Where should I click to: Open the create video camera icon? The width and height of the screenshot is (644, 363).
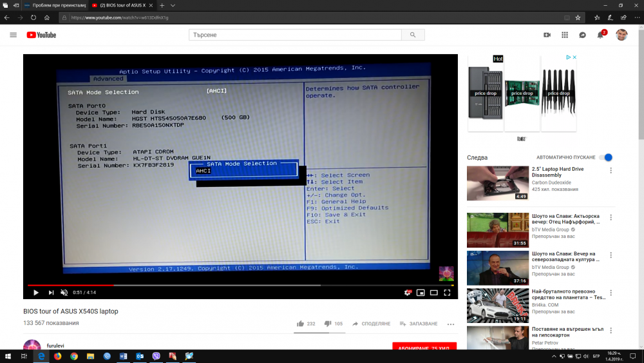547,35
